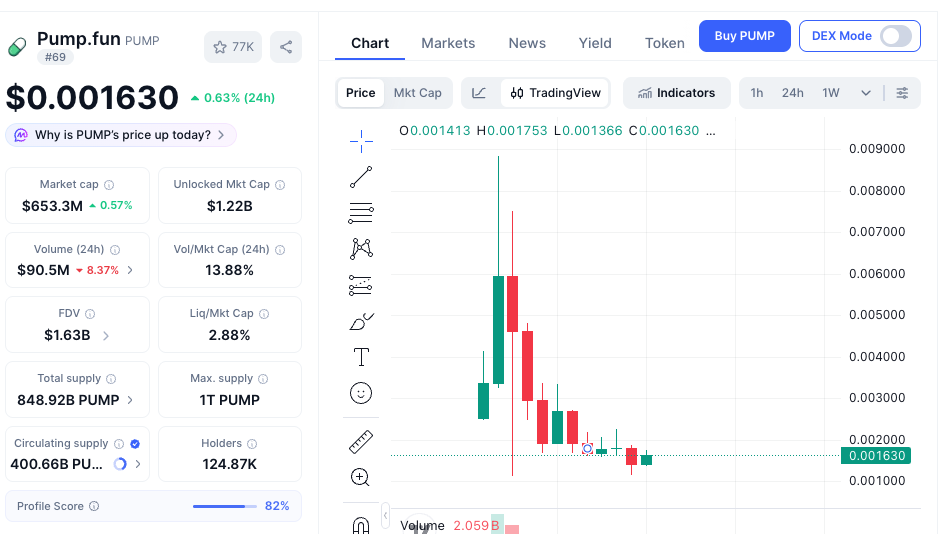Select the crosshair cursor tool
Screen dimensions: 938x534
pyautogui.click(x=361, y=141)
